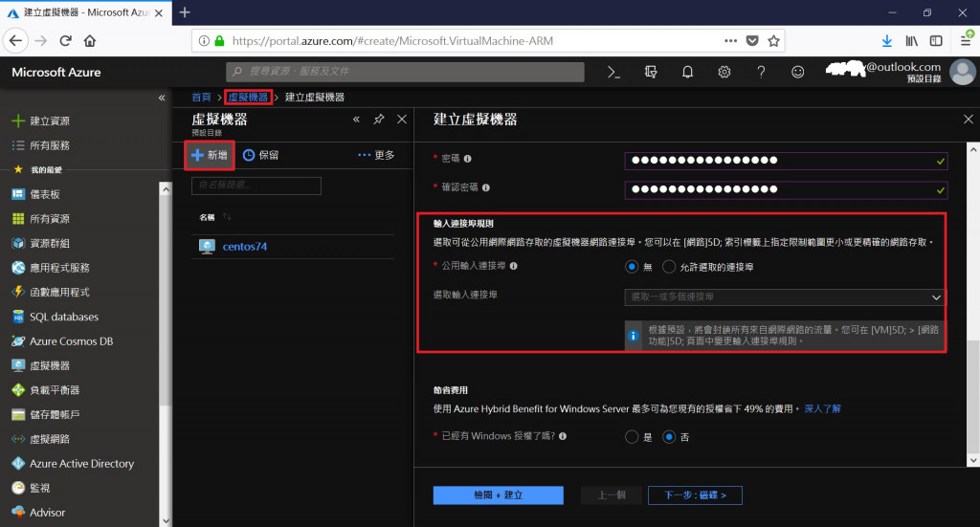The width and height of the screenshot is (980, 527).
Task: Open Azure Cloud Shell icon
Action: tap(613, 73)
